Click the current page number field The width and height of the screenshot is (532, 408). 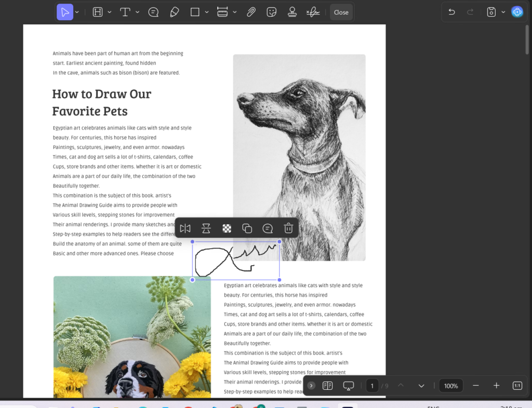click(372, 386)
